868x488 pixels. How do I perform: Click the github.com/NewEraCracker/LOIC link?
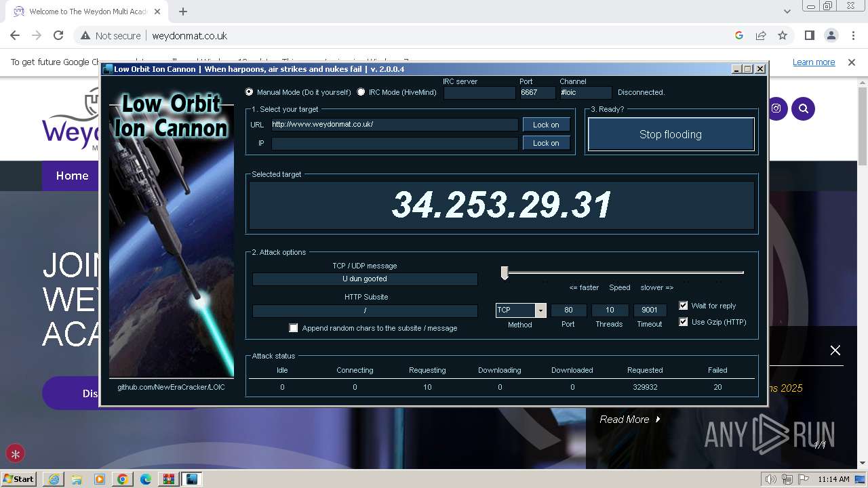(x=171, y=387)
